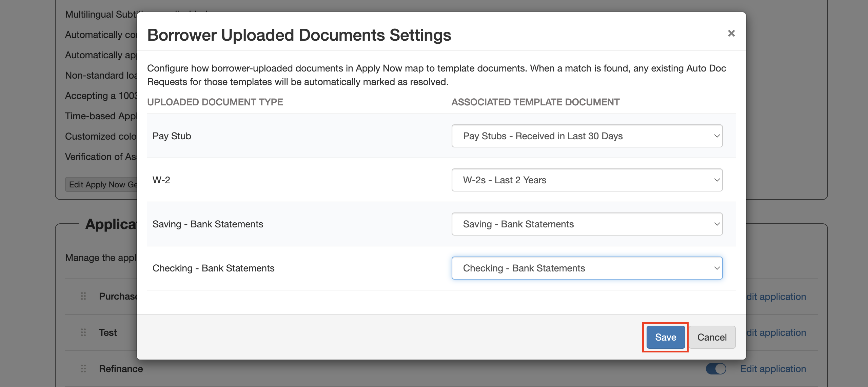Screen dimensions: 868x387
Task: Toggle the Refinance application switch
Action: 716,369
